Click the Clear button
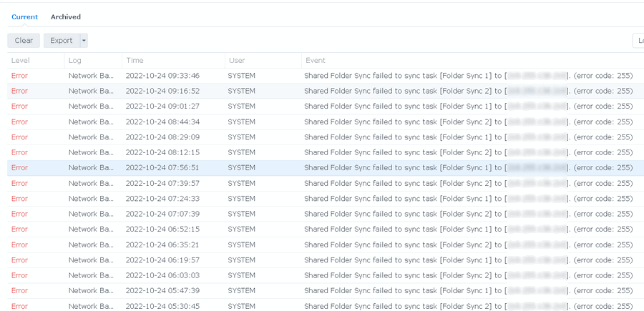The height and width of the screenshot is (311, 644). (24, 41)
